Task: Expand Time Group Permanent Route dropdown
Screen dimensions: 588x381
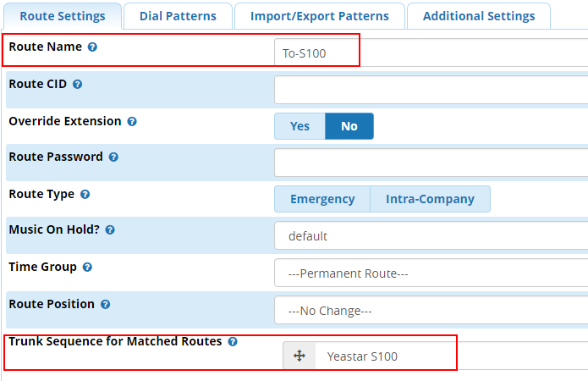Action: click(431, 273)
